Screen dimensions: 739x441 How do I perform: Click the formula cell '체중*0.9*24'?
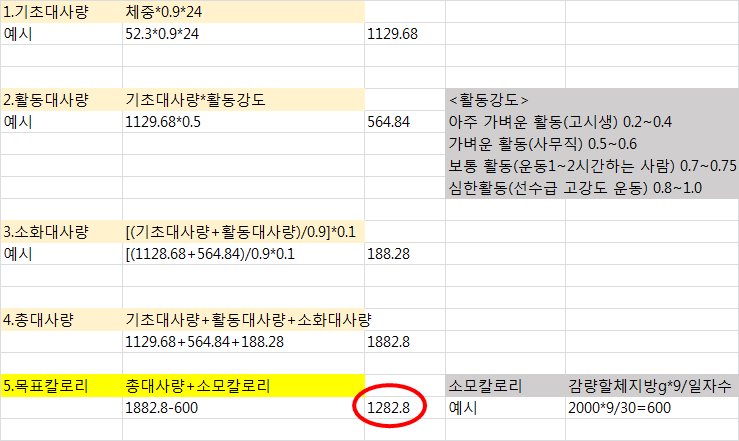pos(243,12)
